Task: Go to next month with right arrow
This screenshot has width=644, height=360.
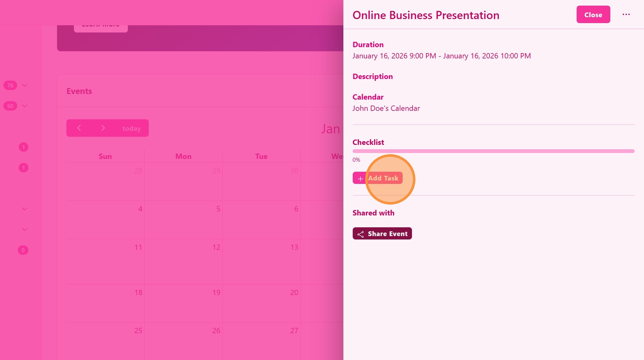Action: (103, 128)
